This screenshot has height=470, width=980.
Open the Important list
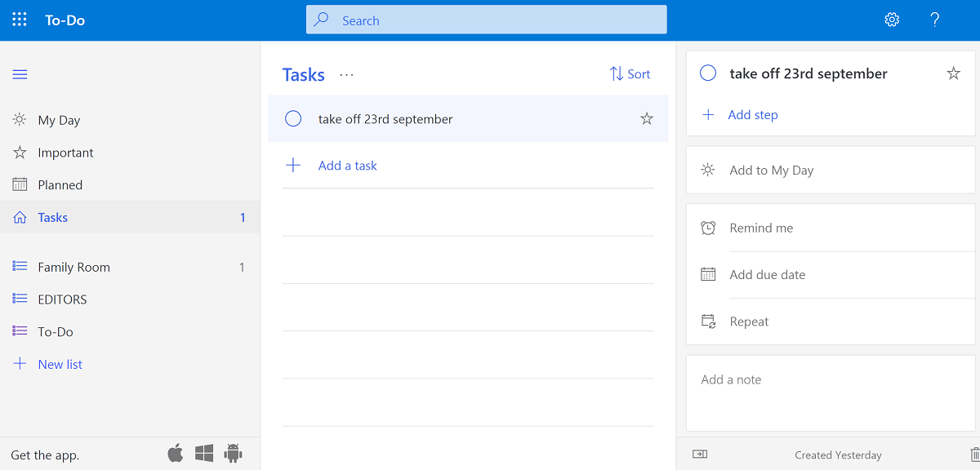[x=130, y=153]
